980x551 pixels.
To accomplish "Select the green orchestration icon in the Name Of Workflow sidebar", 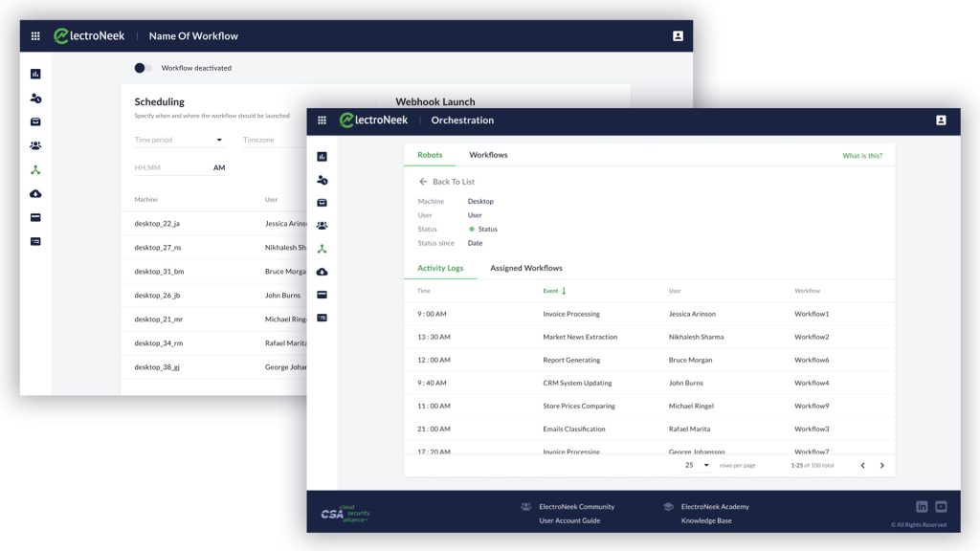I will click(35, 170).
